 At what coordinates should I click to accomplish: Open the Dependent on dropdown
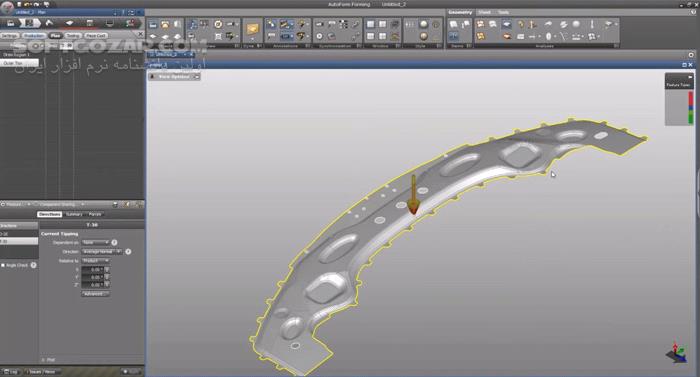point(96,243)
